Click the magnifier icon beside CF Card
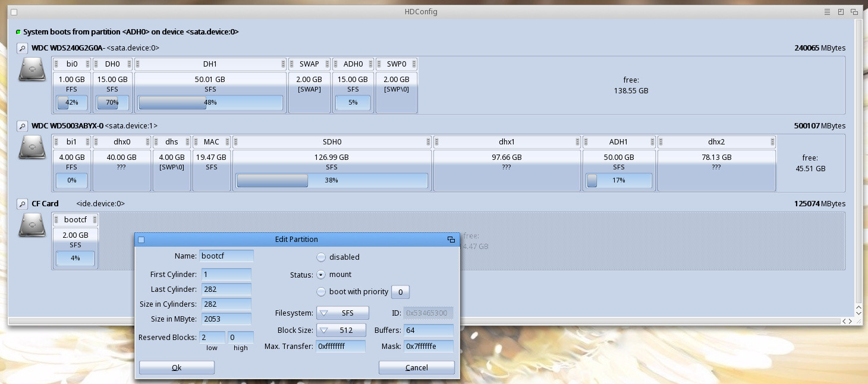The image size is (868, 384). coord(22,204)
